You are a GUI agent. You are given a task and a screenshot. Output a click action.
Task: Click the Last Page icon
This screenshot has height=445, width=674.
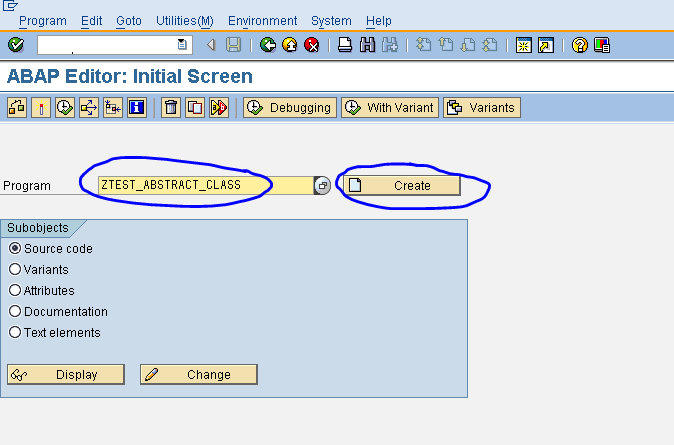[x=490, y=45]
